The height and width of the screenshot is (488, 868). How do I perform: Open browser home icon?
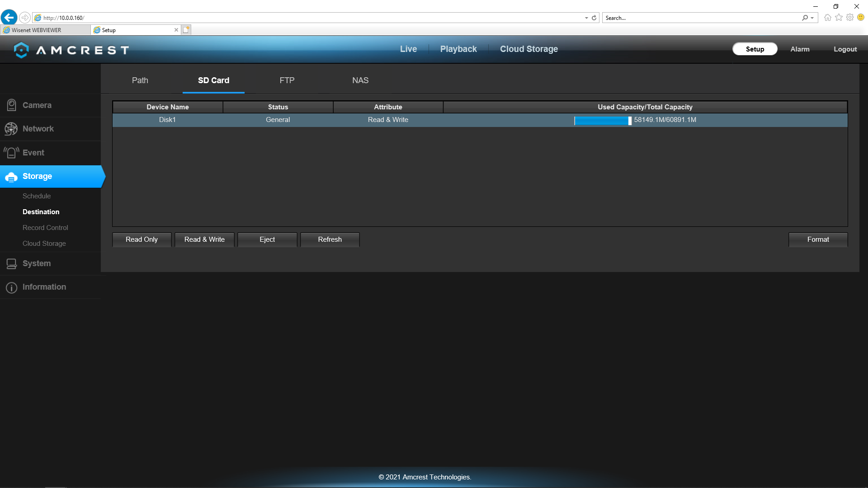click(x=827, y=18)
